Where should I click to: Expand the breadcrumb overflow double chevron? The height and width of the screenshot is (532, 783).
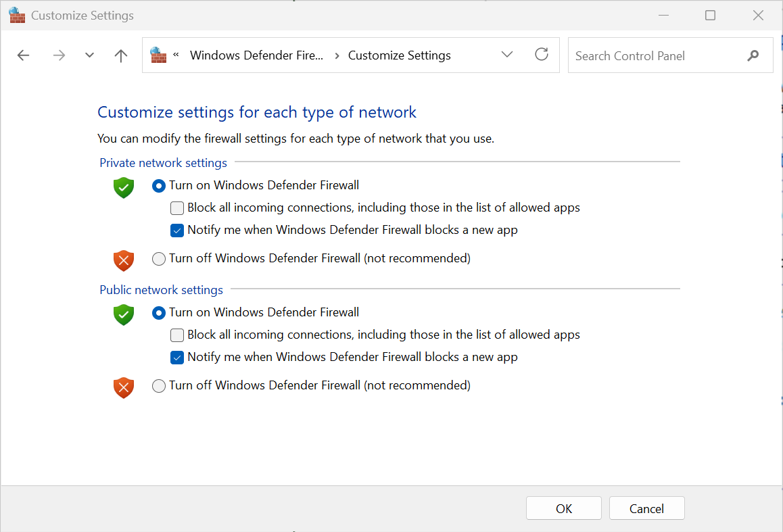176,55
